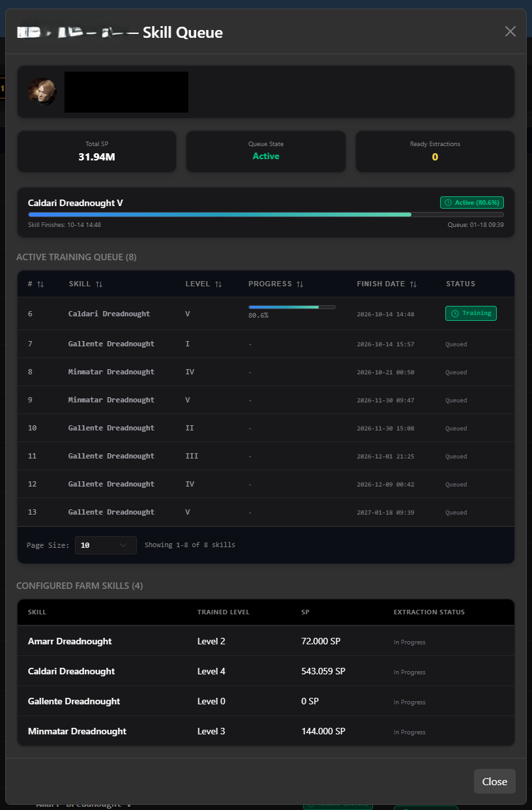The width and height of the screenshot is (532, 810).
Task: Open the Page Size dropdown
Action: click(106, 545)
